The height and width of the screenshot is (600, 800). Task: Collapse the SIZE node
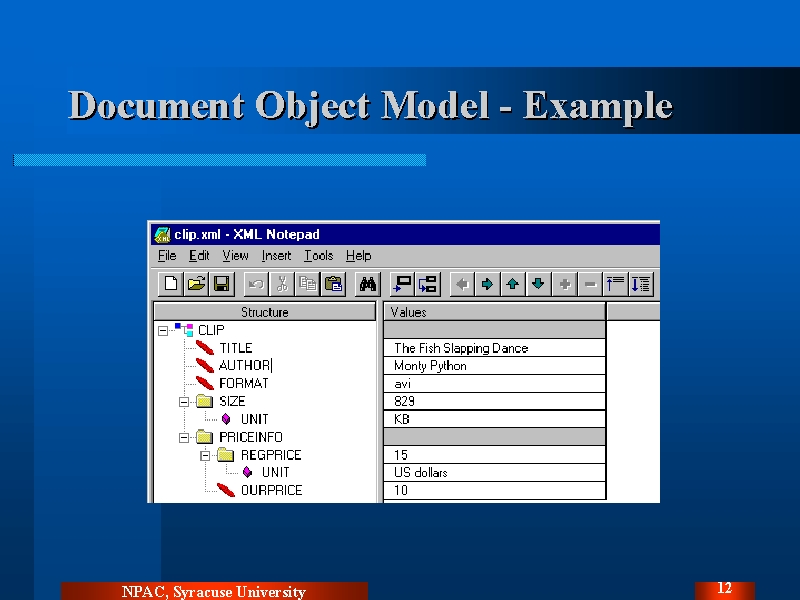click(x=184, y=402)
